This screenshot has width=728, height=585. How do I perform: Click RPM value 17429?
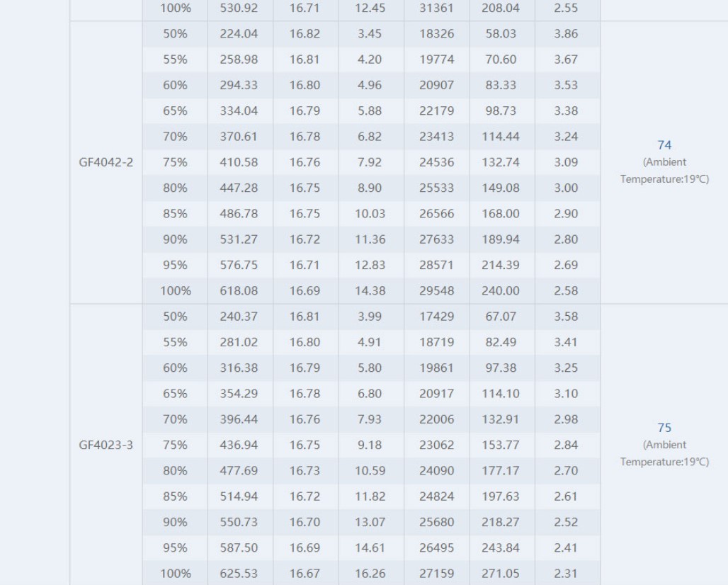(x=436, y=317)
